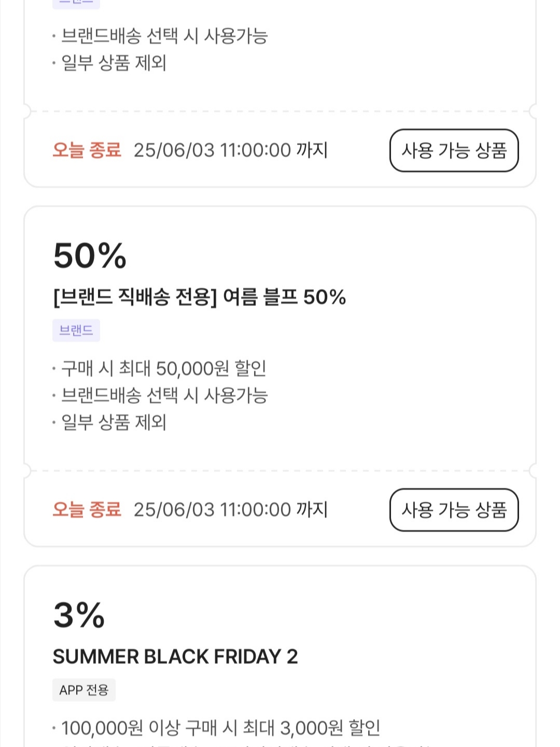Tap 일부 상품 제외 in the 50% coupon

(x=114, y=422)
